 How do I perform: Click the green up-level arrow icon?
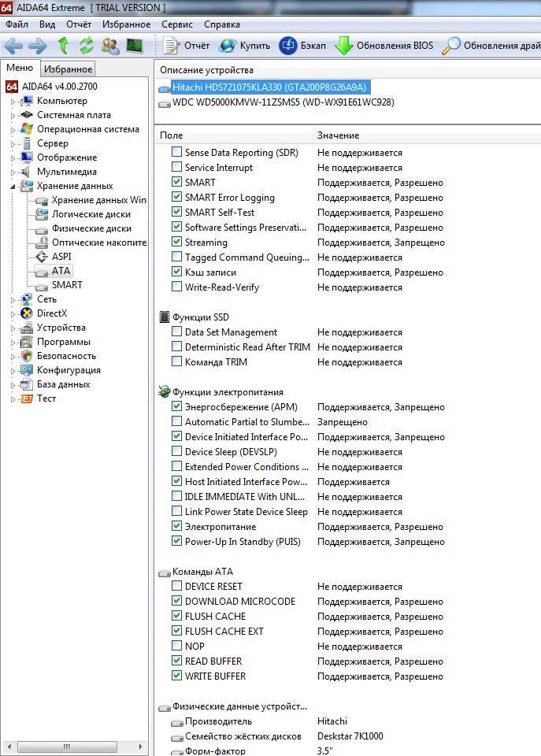[63, 46]
